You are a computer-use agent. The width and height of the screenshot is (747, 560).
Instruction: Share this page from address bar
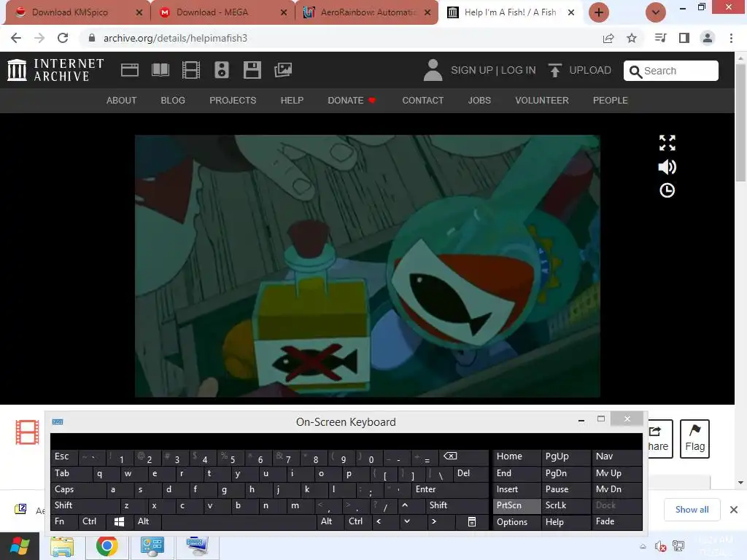(x=608, y=38)
